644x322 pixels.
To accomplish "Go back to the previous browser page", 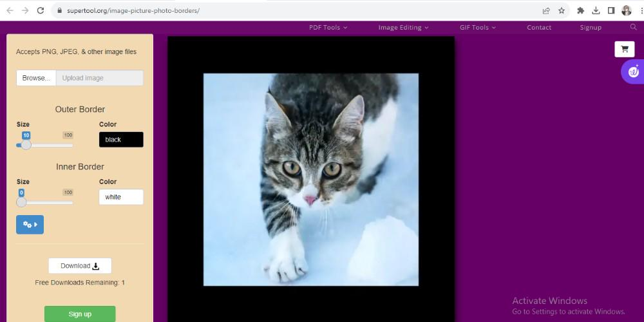I will point(10,11).
